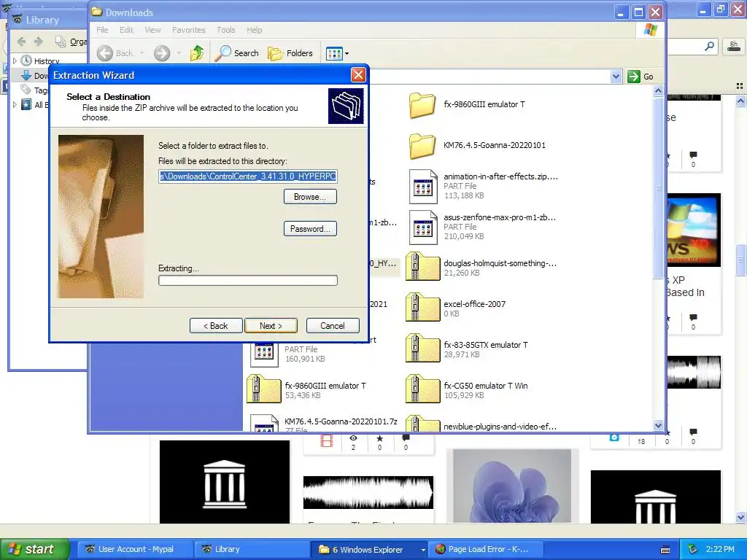747x560 pixels.
Task: Close the Extraction Wizard dialog
Action: [358, 75]
